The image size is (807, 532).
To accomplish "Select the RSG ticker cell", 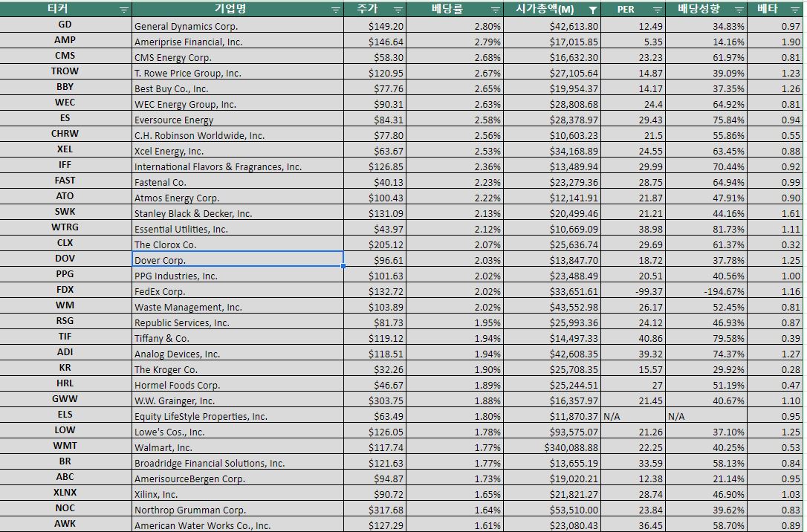I will click(x=65, y=321).
